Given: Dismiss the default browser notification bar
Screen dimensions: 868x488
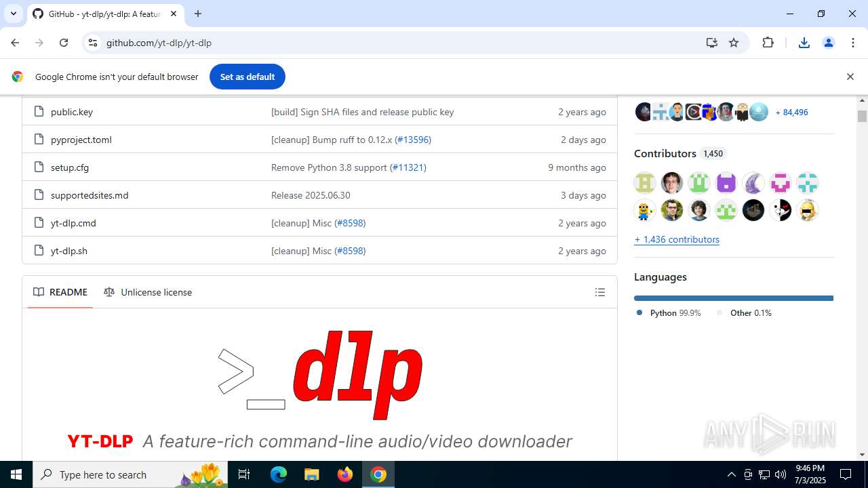Looking at the screenshot, I should [850, 77].
